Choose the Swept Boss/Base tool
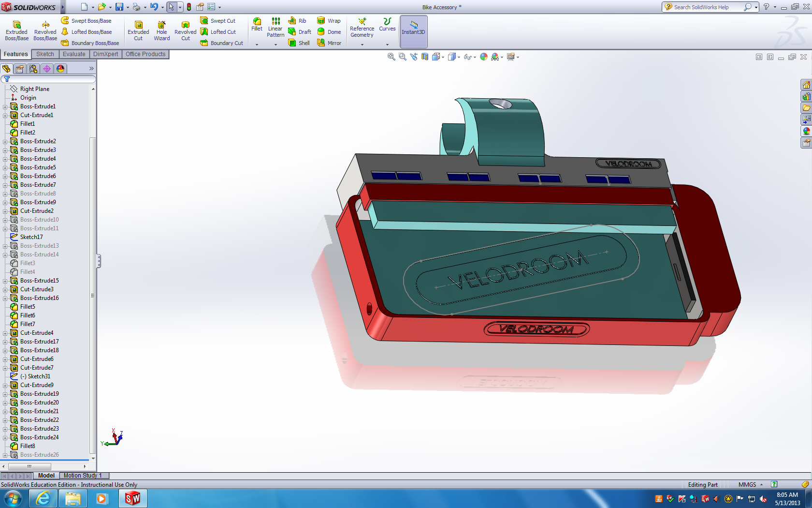 click(x=86, y=21)
